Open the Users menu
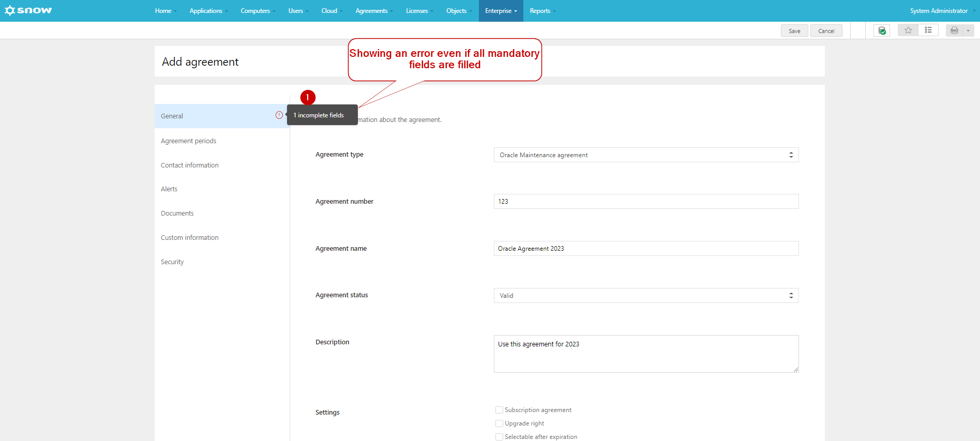Screen dimensions: 980x441 point(298,11)
